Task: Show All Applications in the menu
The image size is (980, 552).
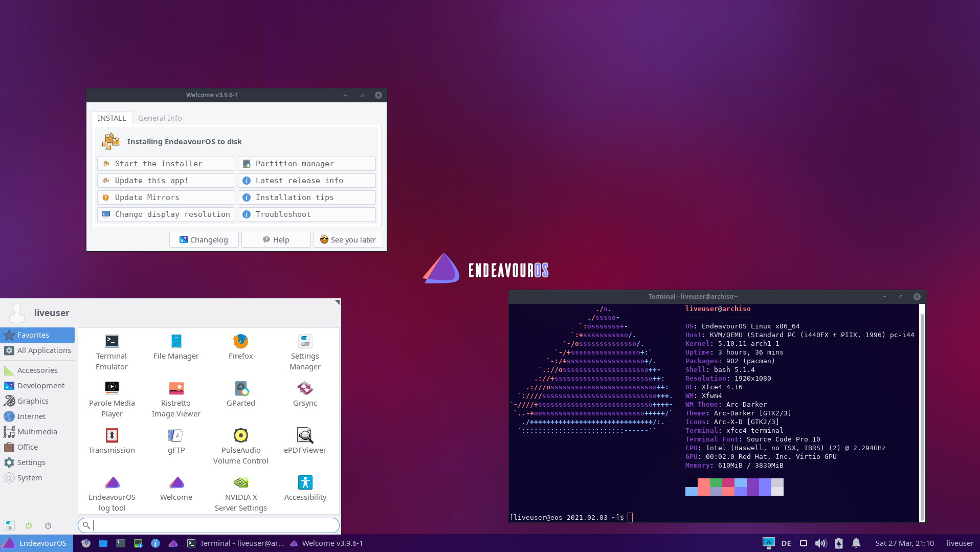Action: click(38, 350)
